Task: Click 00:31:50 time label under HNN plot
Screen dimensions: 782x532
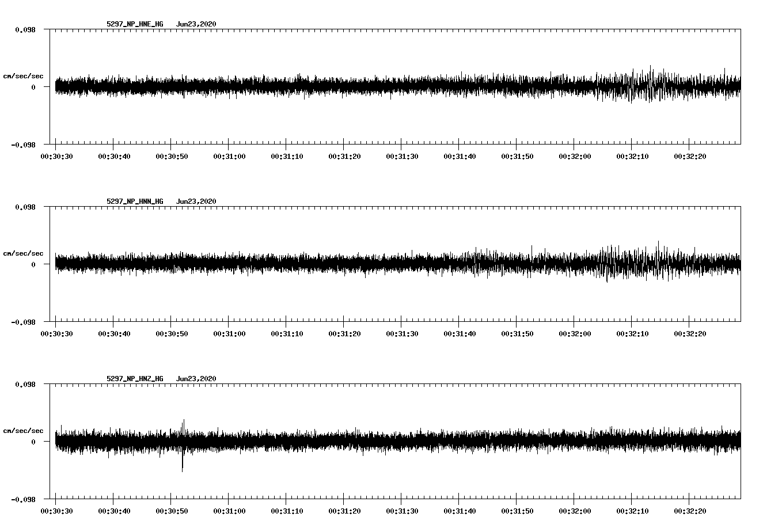Action: click(517, 333)
